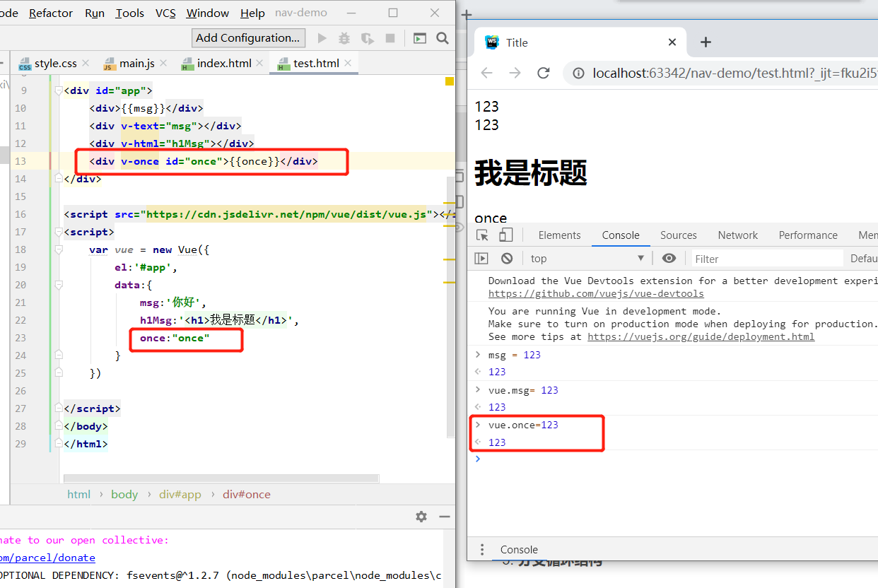
Task: Open the DevTools Performance tab
Action: click(x=808, y=235)
